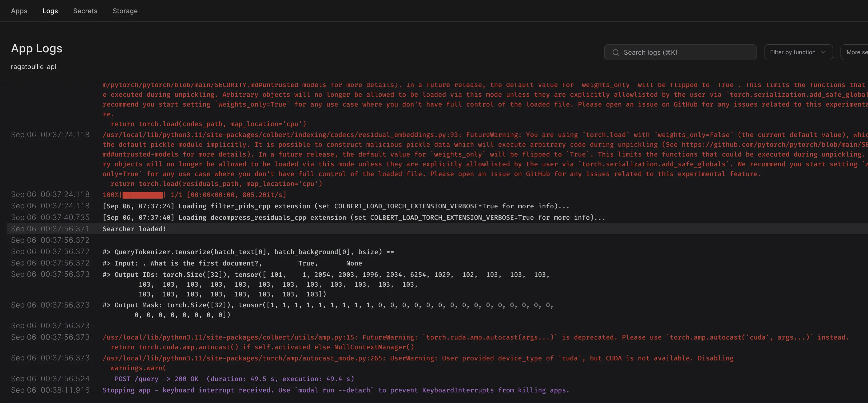Click timestamp Sep 06 00:38:11.916
868x403 pixels.
pos(50,390)
